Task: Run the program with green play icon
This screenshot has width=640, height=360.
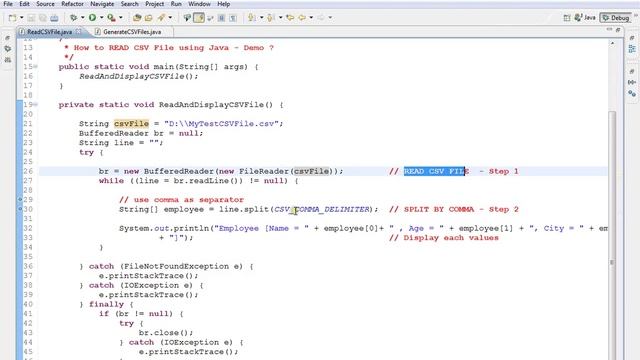Action: [93, 18]
